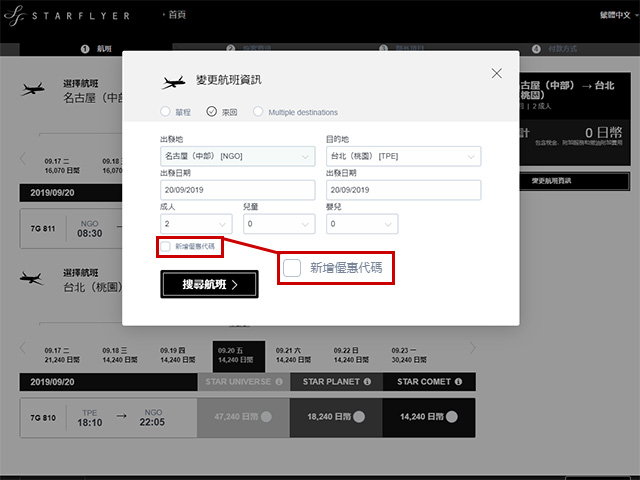Open the 目的地 destination airport dropdown
This screenshot has height=480, width=640.
(x=403, y=156)
